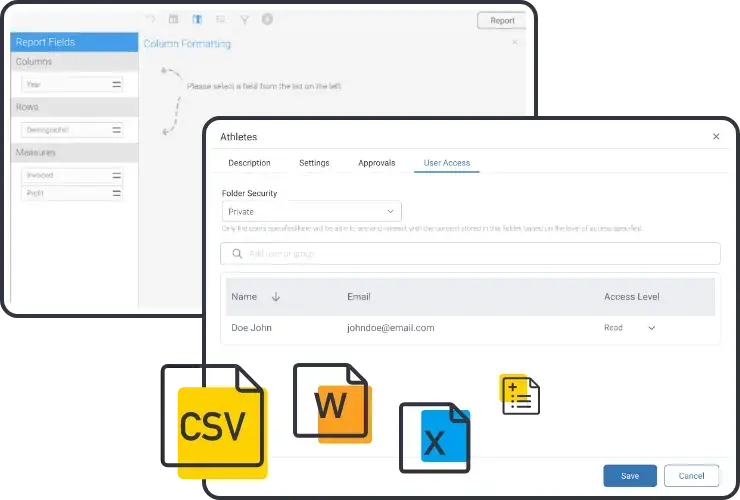The width and height of the screenshot is (740, 500).
Task: Select the Demographic field in Rows
Action: (x=72, y=130)
